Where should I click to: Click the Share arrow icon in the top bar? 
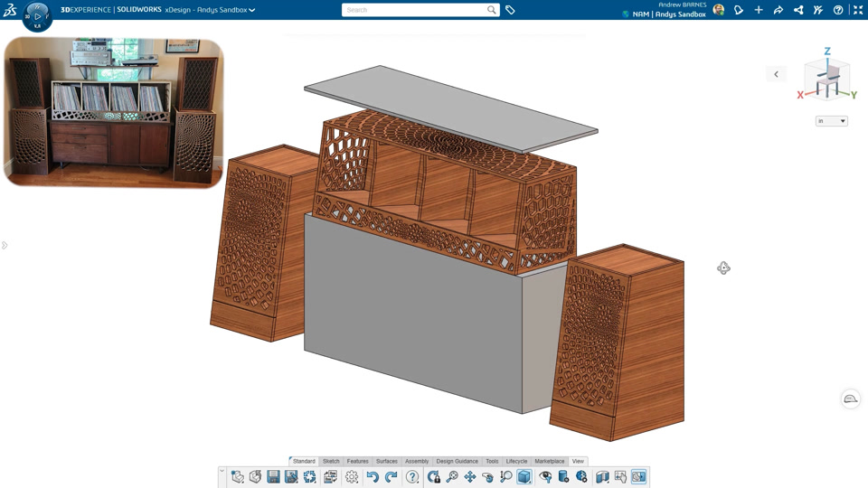(778, 10)
